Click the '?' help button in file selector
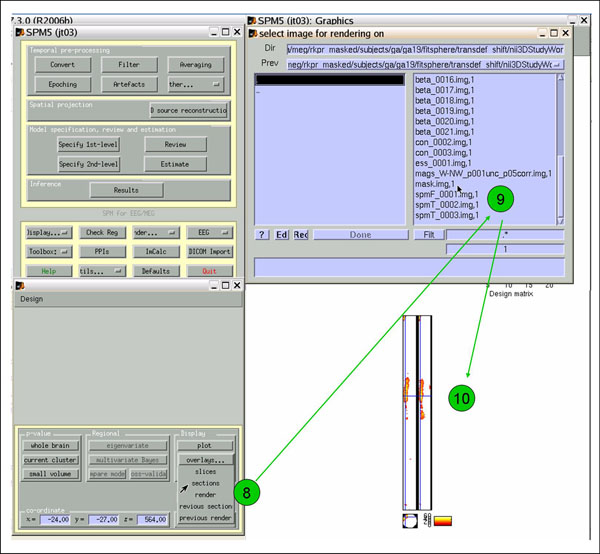The height and width of the screenshot is (554, 600). pos(261,234)
